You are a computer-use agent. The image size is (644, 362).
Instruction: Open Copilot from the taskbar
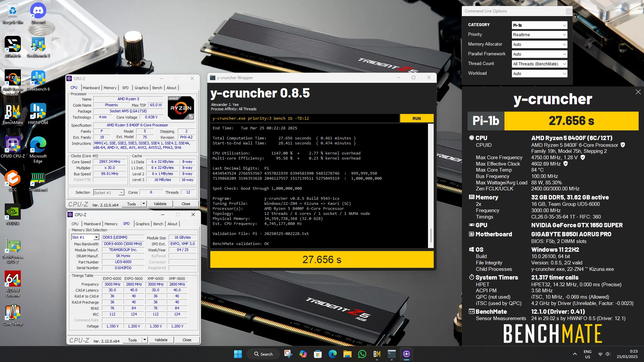pyautogui.click(x=303, y=354)
